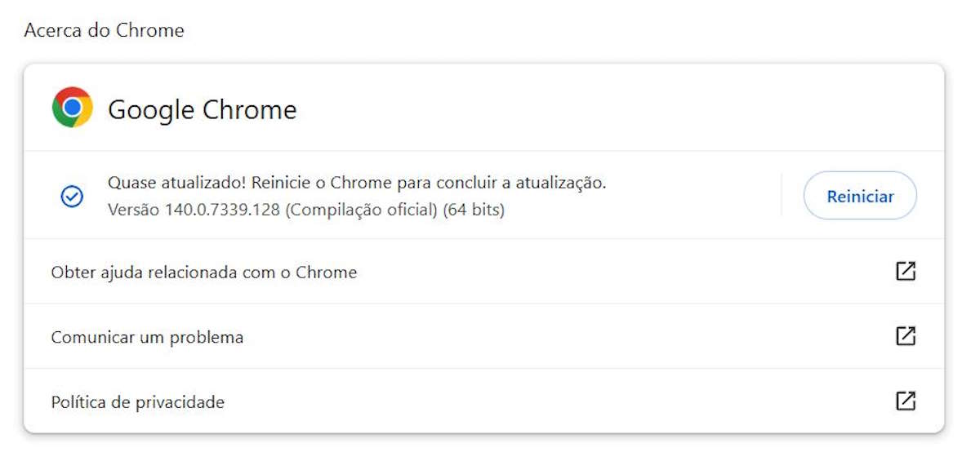
Task: Click the Quase atualizado! status text
Action: click(x=177, y=183)
